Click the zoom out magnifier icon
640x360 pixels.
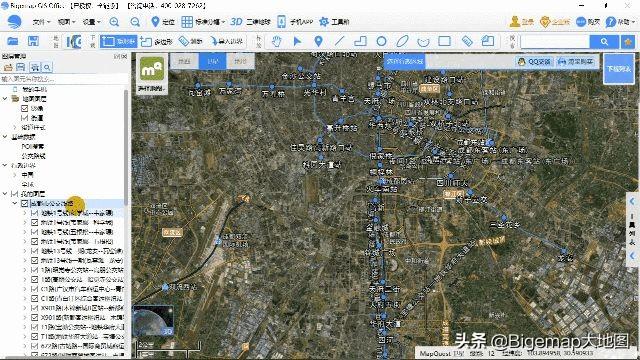pyautogui.click(x=135, y=22)
